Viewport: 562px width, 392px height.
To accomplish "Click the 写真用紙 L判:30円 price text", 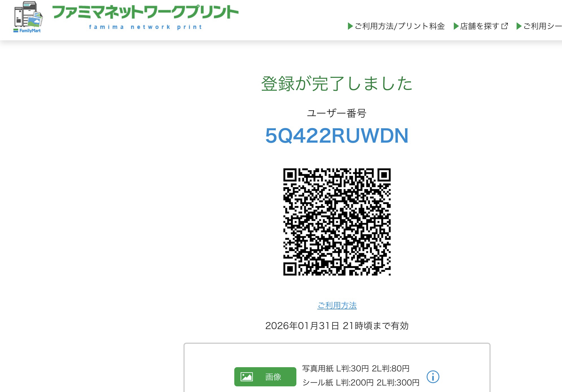I will pos(335,368).
